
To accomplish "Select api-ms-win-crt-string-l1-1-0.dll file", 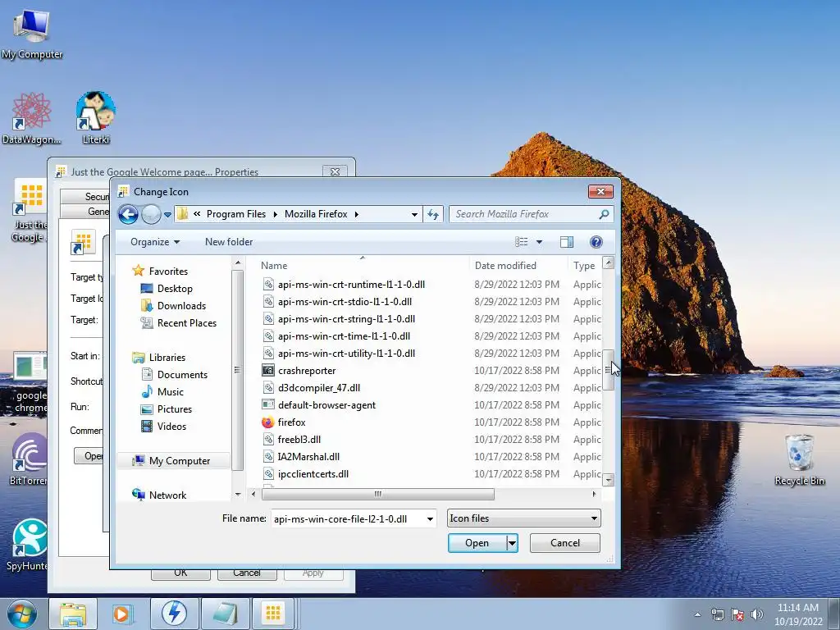I will pos(347,319).
